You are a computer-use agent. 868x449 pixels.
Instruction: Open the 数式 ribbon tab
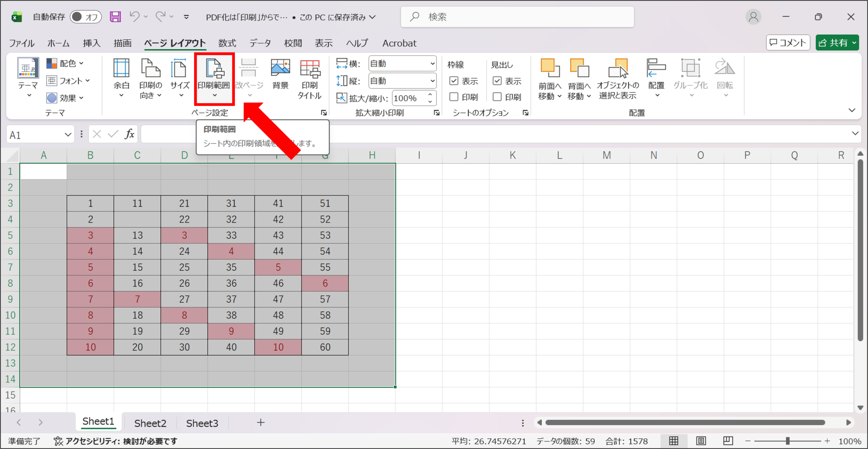coord(227,43)
